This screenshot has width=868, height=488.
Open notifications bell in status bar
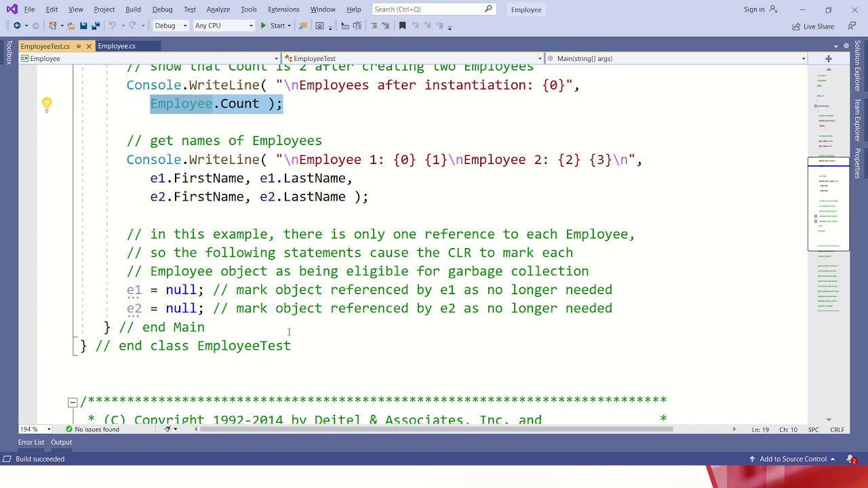coord(851,459)
